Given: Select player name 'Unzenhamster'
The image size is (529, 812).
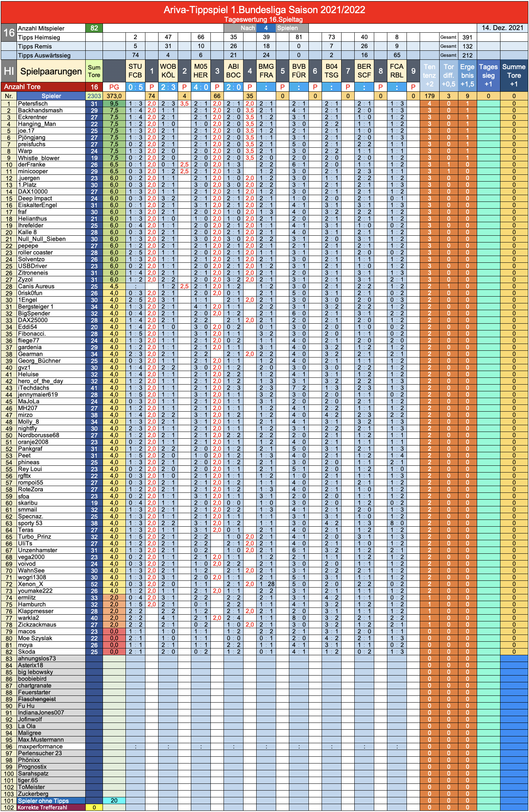Looking at the screenshot, I should 38,550.
